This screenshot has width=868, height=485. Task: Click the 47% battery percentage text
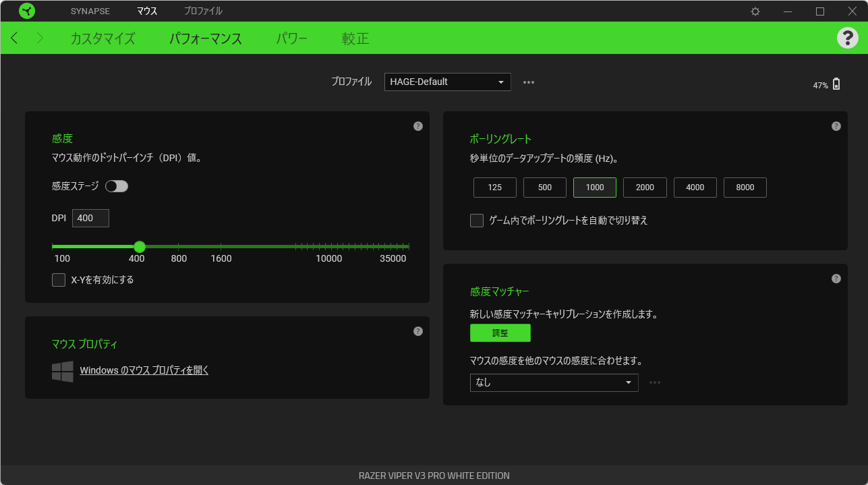point(821,86)
